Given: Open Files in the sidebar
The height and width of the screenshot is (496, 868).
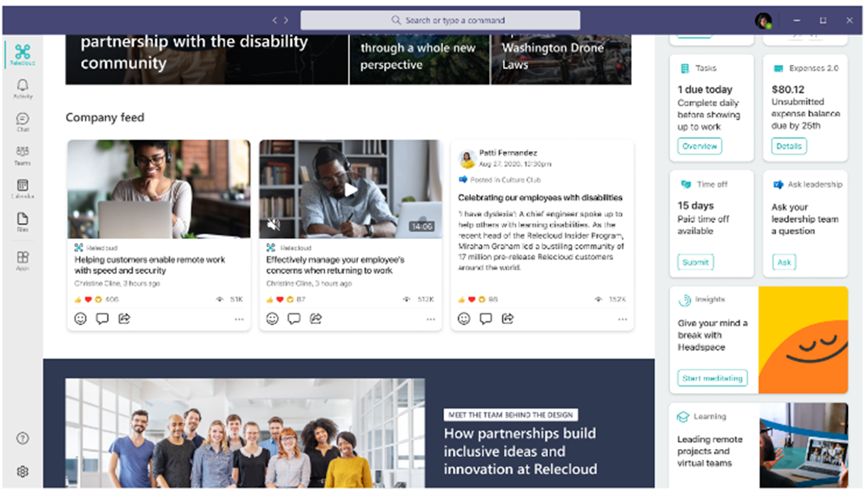Looking at the screenshot, I should (x=22, y=221).
